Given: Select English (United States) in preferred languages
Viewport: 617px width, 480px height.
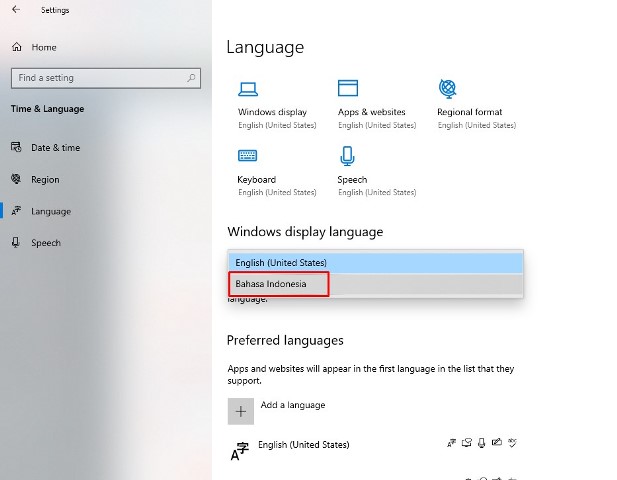Looking at the screenshot, I should click(303, 445).
